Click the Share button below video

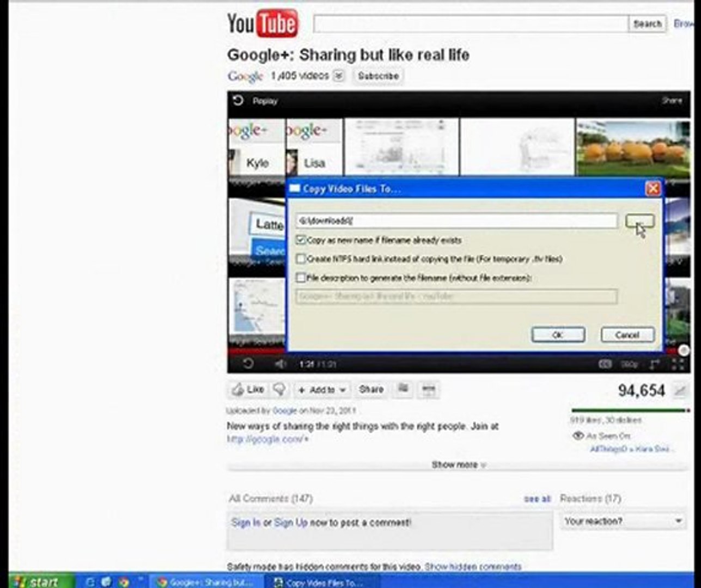point(371,389)
